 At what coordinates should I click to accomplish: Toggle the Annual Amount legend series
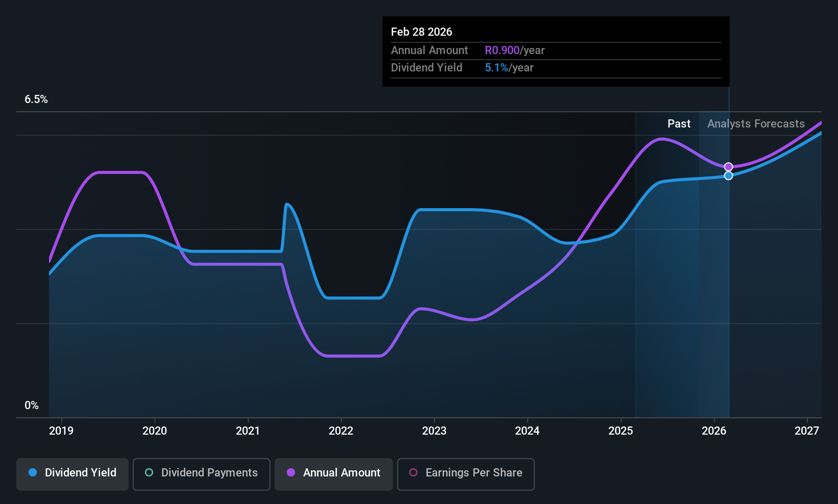tap(334, 474)
